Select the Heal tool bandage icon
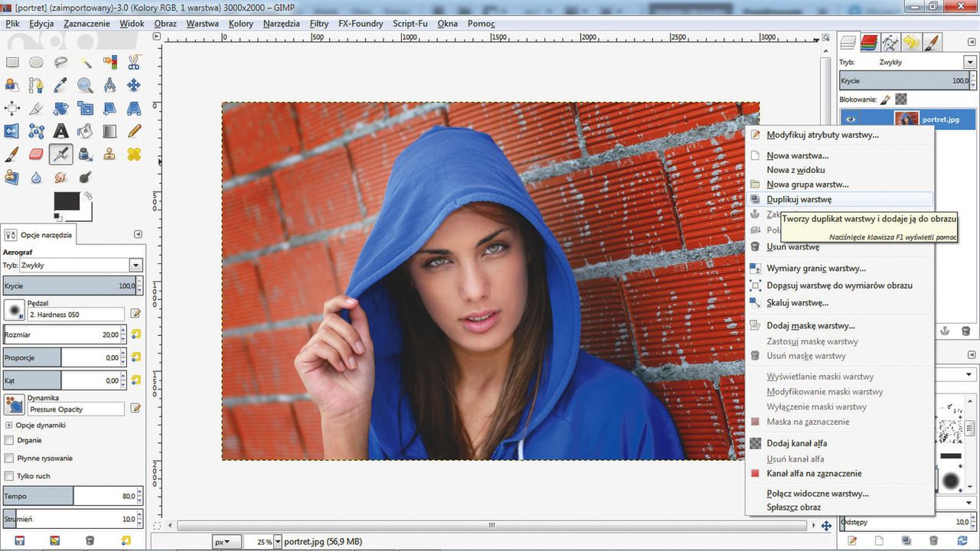 click(x=134, y=154)
